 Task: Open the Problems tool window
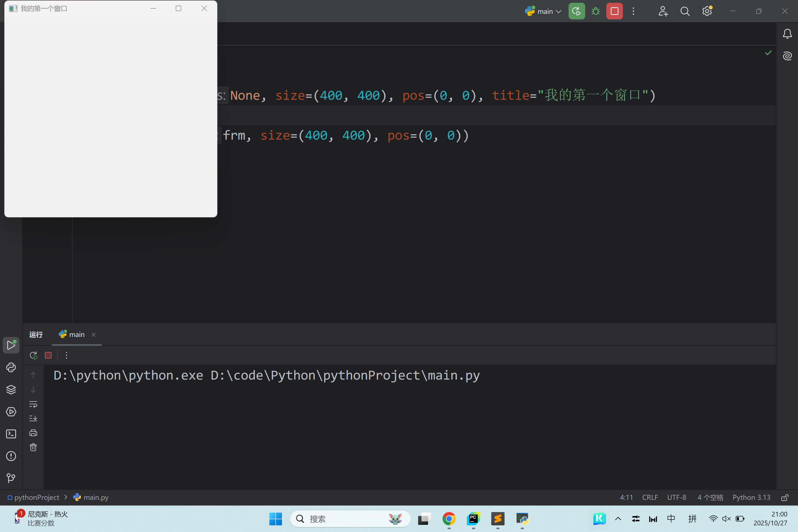(11, 456)
